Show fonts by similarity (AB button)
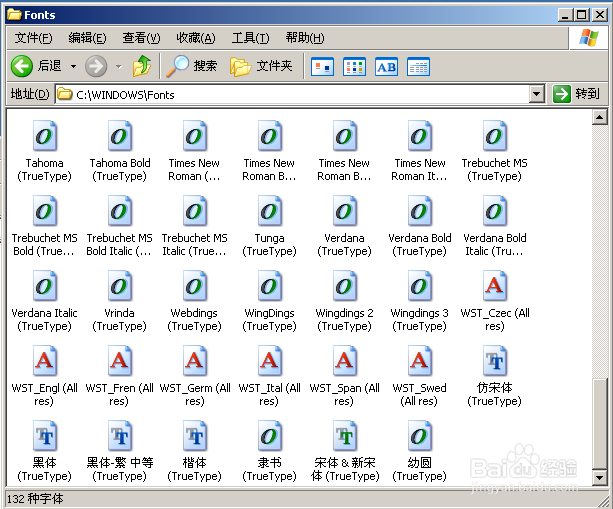 [x=386, y=67]
